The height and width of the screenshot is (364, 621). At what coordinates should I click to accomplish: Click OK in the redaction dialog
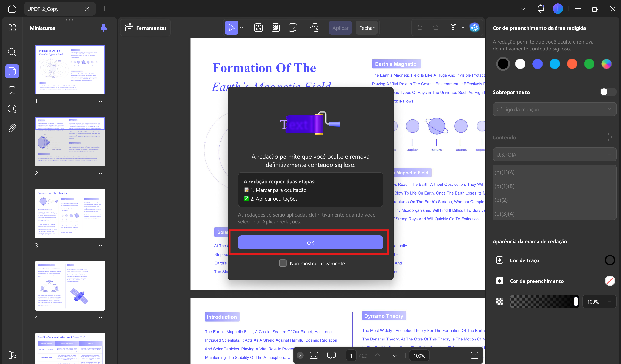(310, 243)
